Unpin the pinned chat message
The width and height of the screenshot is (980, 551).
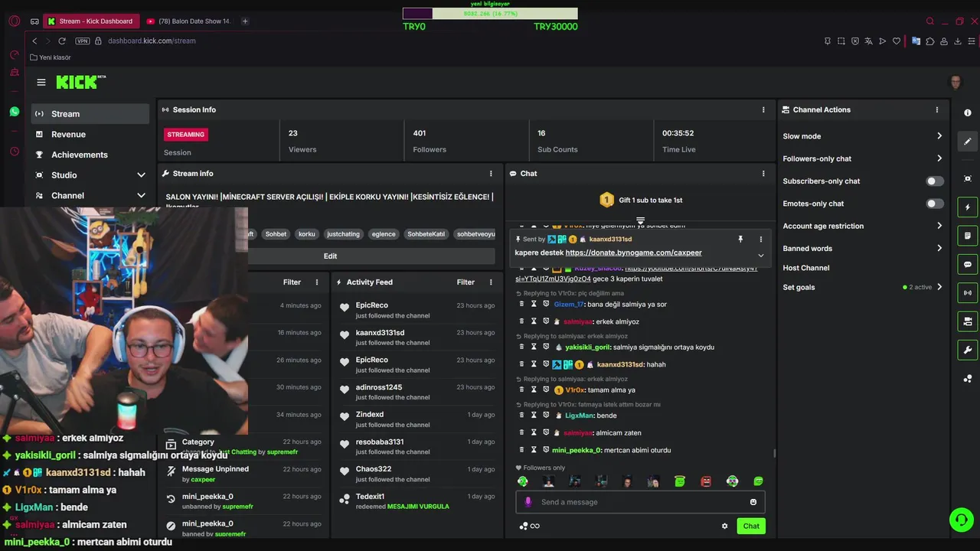coord(740,240)
